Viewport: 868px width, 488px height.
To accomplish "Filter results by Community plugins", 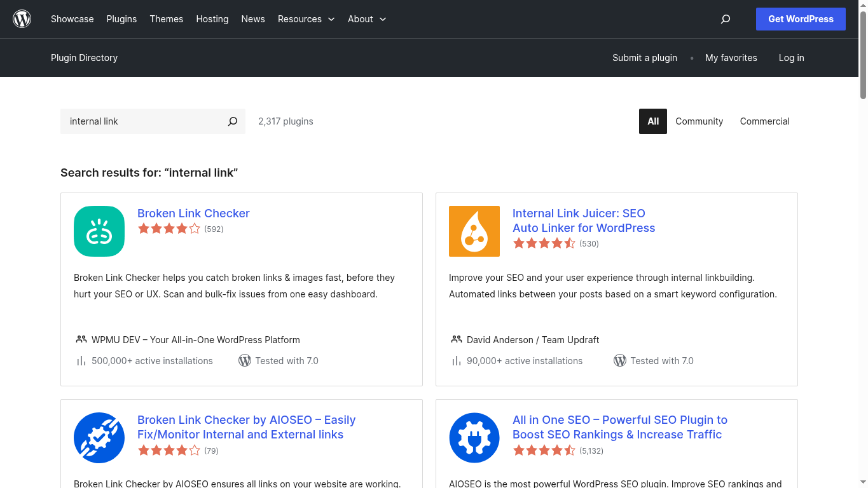I will click(699, 121).
